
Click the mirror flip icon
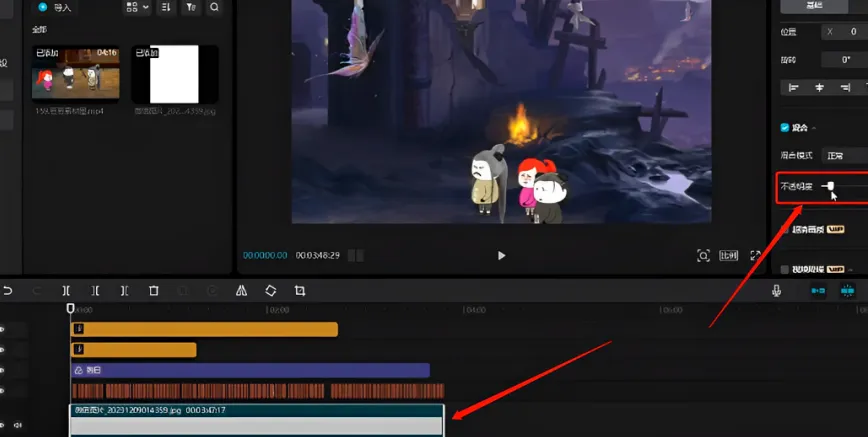(x=241, y=291)
